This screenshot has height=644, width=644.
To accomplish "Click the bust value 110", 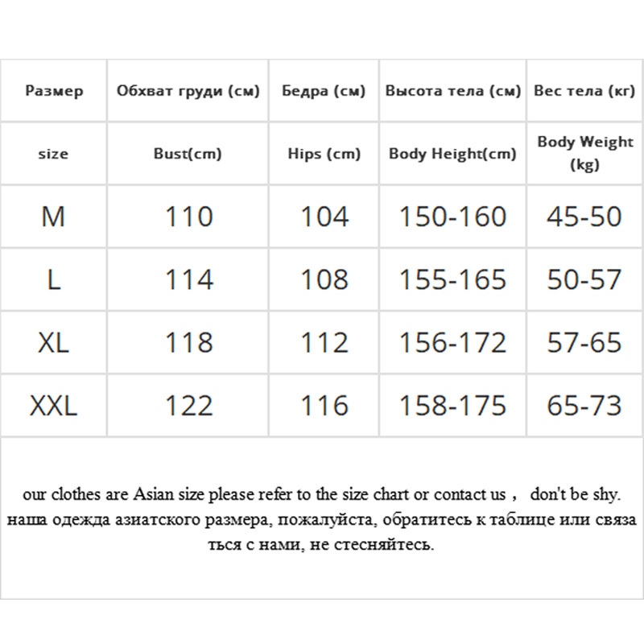I will click(188, 217).
